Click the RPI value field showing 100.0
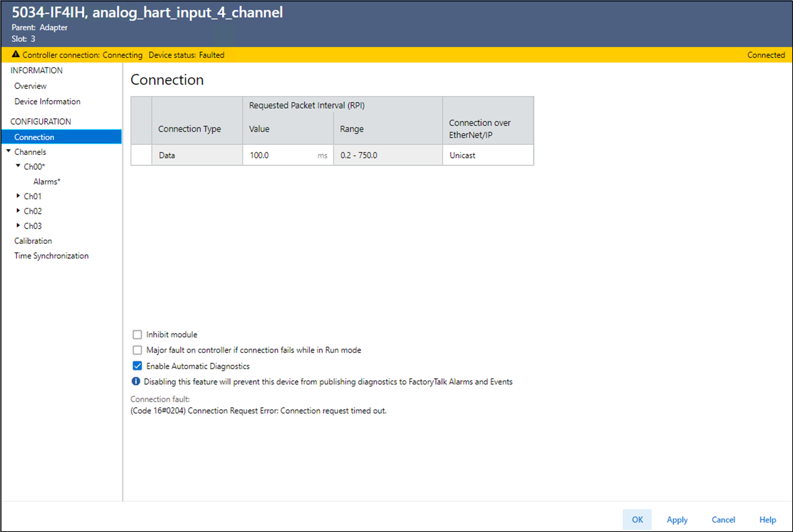The height and width of the screenshot is (532, 793). click(x=279, y=155)
